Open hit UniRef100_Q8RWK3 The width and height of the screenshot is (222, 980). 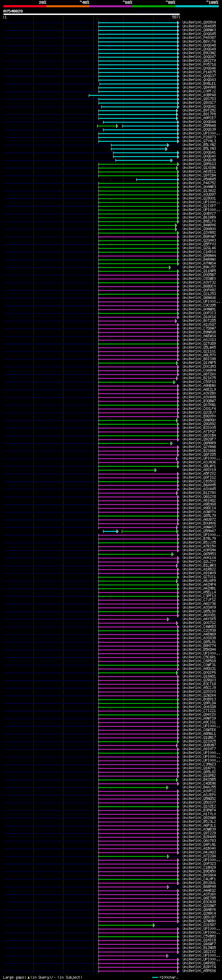[x=199, y=30]
